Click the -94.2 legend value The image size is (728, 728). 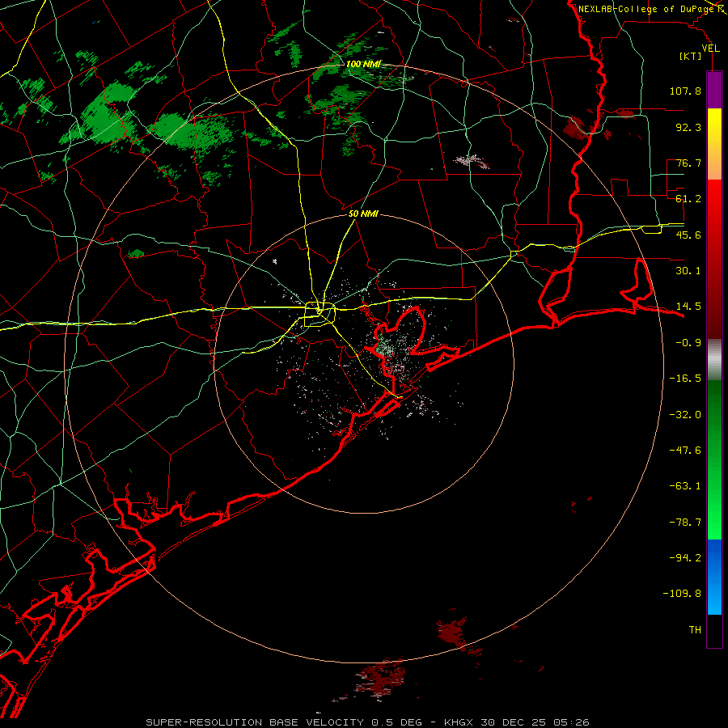(685, 558)
